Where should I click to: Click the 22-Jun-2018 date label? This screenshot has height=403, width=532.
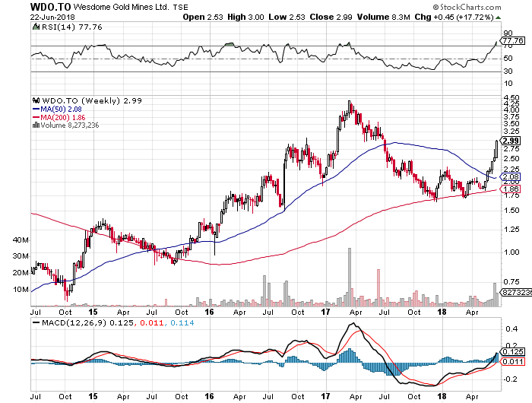pos(52,17)
